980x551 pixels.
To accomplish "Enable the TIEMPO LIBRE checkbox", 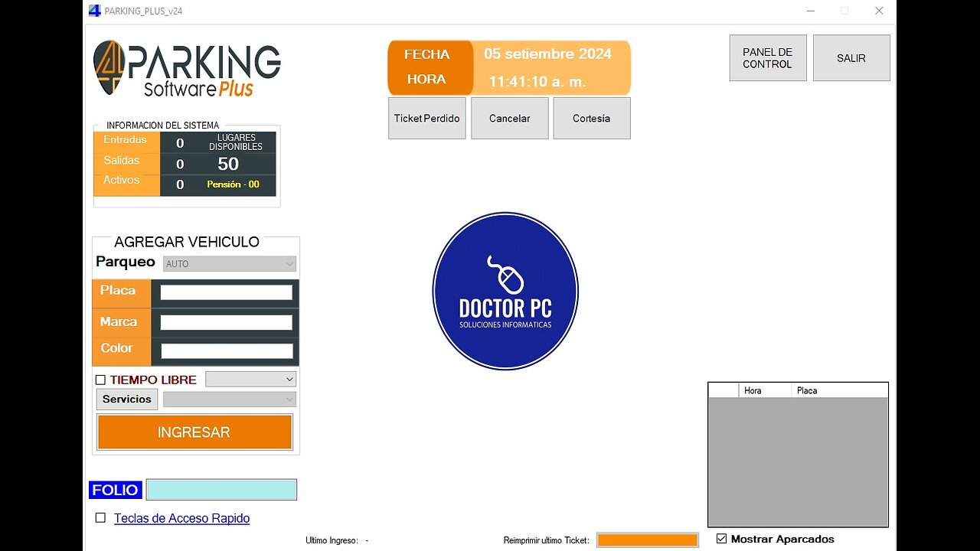I will (100, 380).
